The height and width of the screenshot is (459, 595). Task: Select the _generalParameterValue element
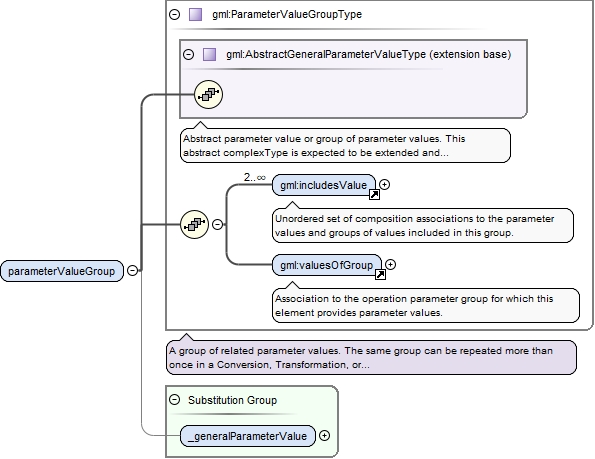click(247, 436)
